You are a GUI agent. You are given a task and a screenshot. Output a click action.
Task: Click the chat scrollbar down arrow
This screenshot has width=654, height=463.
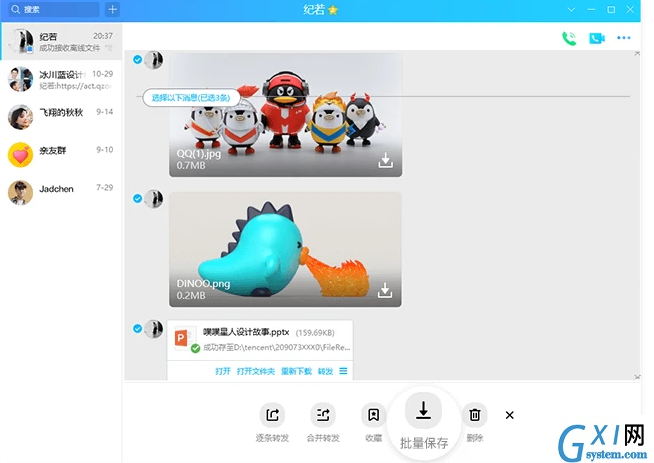tap(637, 377)
